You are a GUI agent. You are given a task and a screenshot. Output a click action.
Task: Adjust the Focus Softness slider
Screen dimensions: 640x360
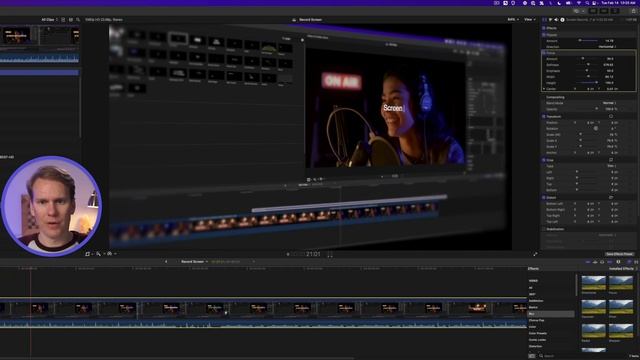pos(588,64)
